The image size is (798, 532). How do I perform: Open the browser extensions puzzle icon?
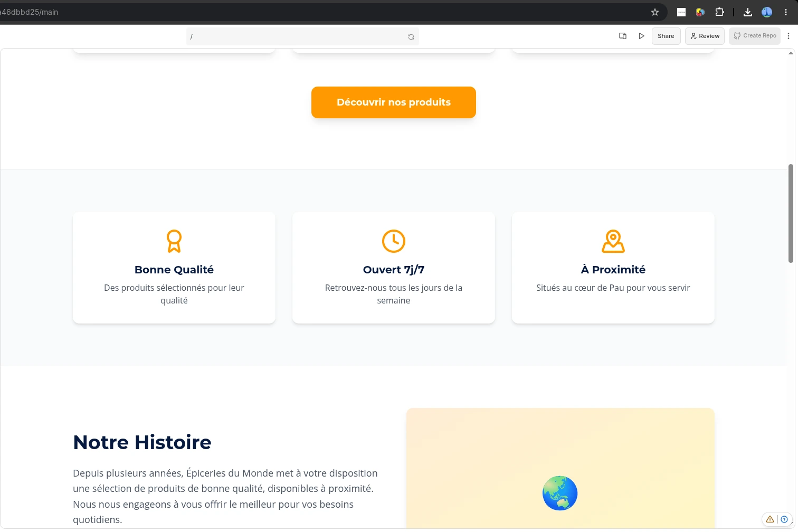click(719, 12)
